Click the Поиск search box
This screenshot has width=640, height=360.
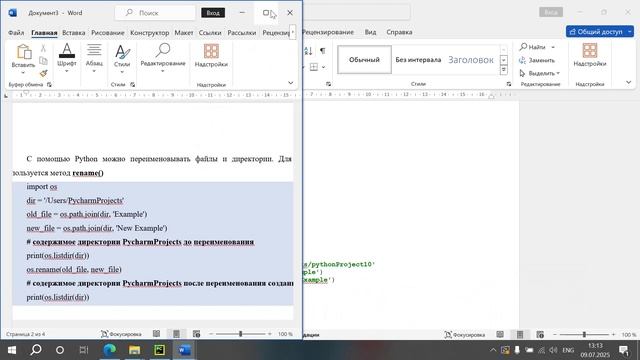(x=155, y=13)
